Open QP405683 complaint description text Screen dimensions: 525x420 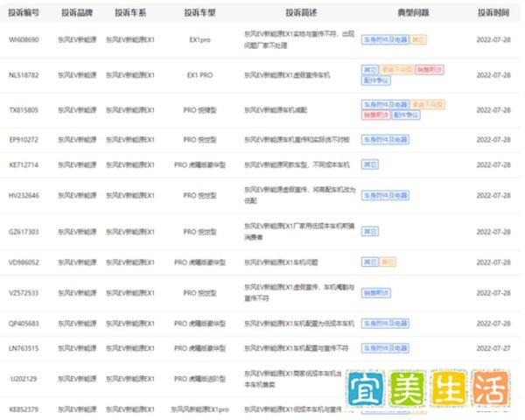299,324
